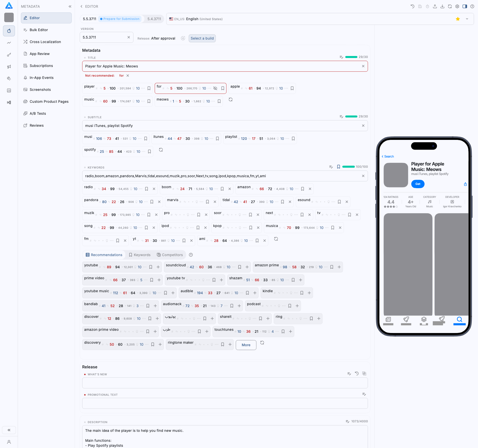Image resolution: width=478 pixels, height=448 pixels.
Task: Click the keywords 100/100 progress bar
Action: (349, 167)
